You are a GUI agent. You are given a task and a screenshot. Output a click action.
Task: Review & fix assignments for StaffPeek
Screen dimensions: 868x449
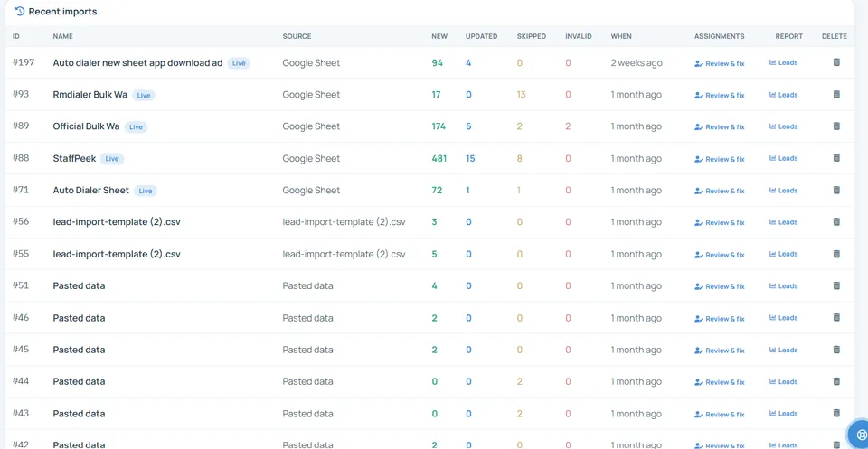(x=720, y=159)
